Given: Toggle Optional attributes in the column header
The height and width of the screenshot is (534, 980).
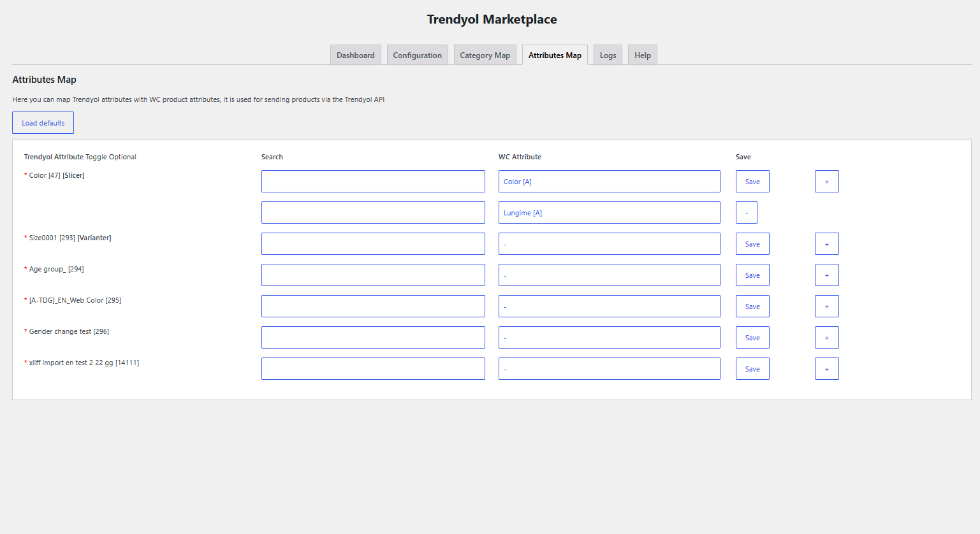Looking at the screenshot, I should coord(111,157).
